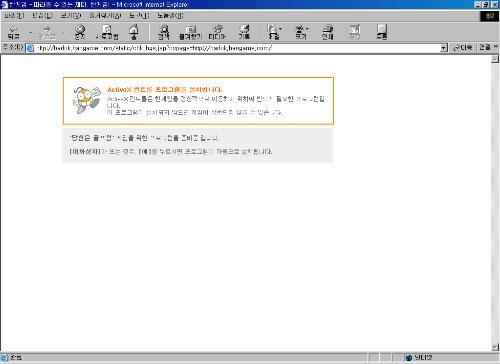Expand the Links bar chevron
This screenshot has height=364, width=500.
point(496,47)
